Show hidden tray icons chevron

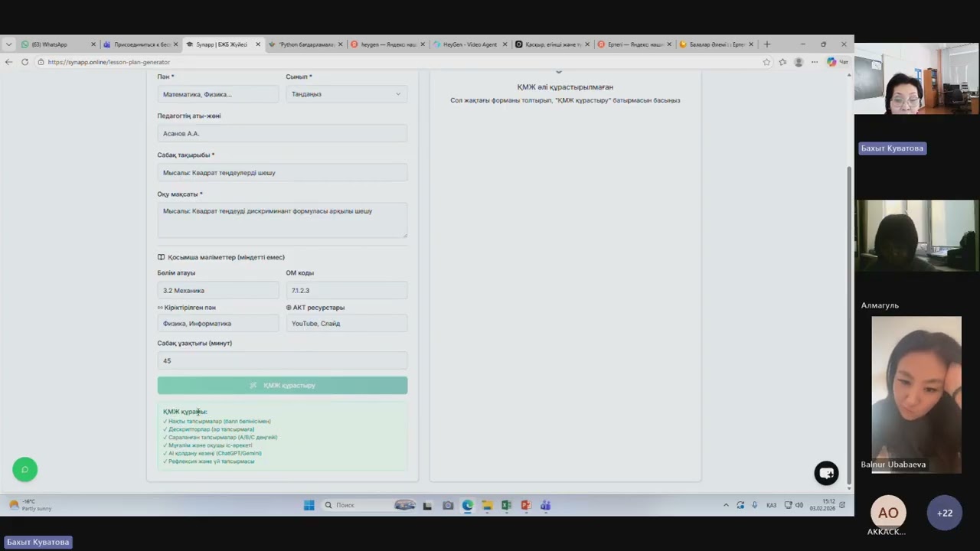(x=726, y=505)
